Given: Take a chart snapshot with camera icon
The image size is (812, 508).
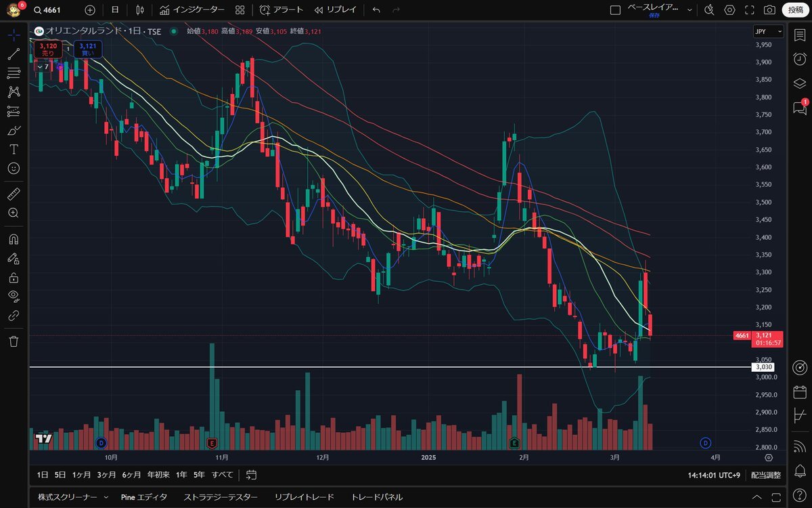Looking at the screenshot, I should point(769,10).
